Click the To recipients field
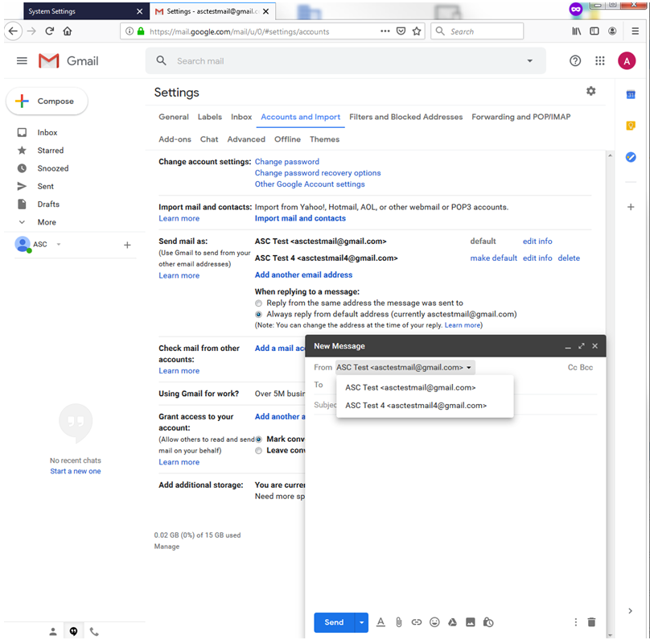 click(x=455, y=385)
